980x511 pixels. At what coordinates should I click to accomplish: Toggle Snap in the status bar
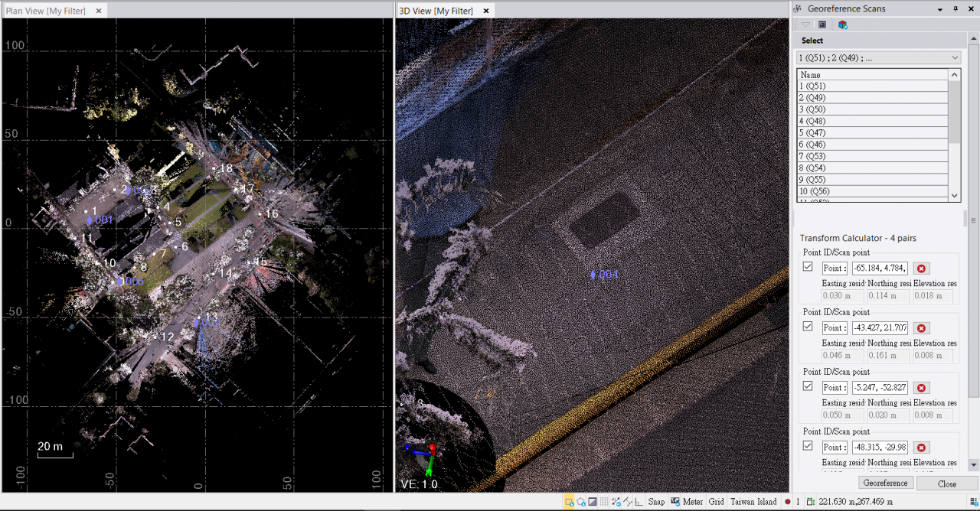coord(656,502)
